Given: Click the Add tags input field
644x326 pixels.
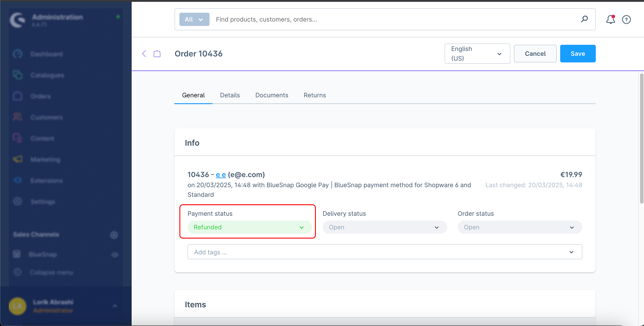Looking at the screenshot, I should click(x=377, y=252).
